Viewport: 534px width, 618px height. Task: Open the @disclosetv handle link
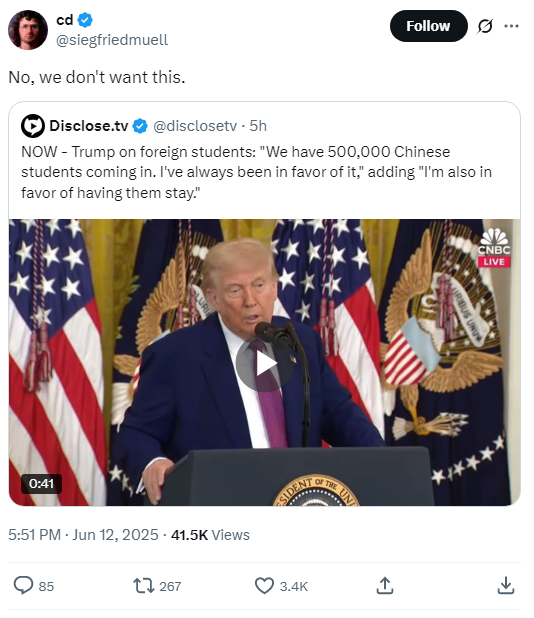[x=195, y=126]
